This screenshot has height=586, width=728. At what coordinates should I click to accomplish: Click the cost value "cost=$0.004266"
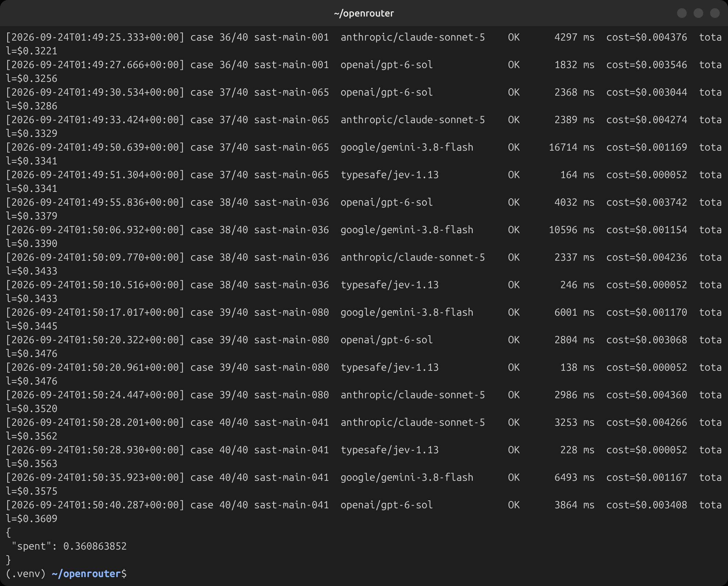[646, 422]
